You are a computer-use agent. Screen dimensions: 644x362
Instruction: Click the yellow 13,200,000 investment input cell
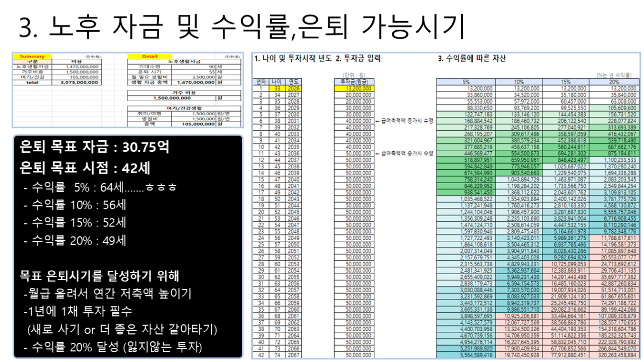[x=354, y=88]
